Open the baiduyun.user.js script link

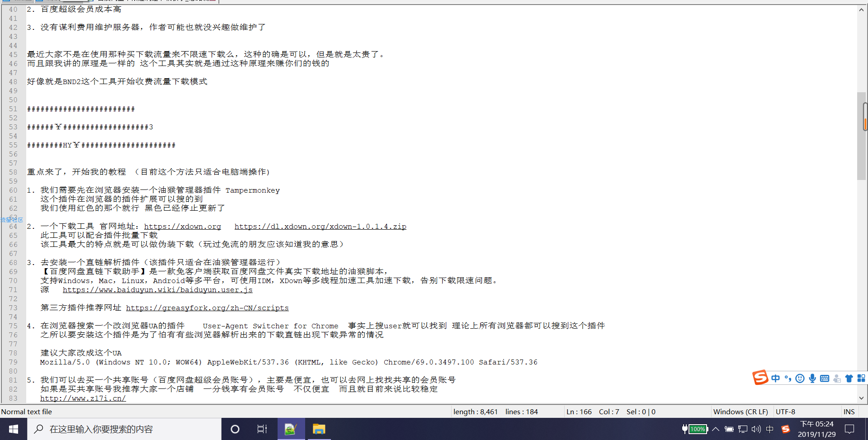(x=158, y=290)
